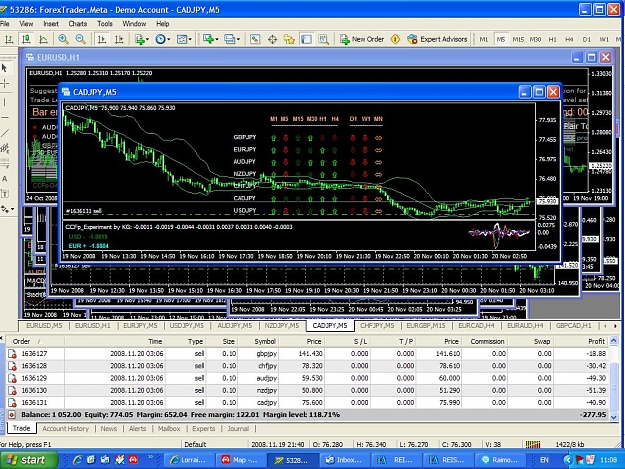Screen dimensions: 625x469
Task: Open the Data Window crosshair icon
Action: 272,39
